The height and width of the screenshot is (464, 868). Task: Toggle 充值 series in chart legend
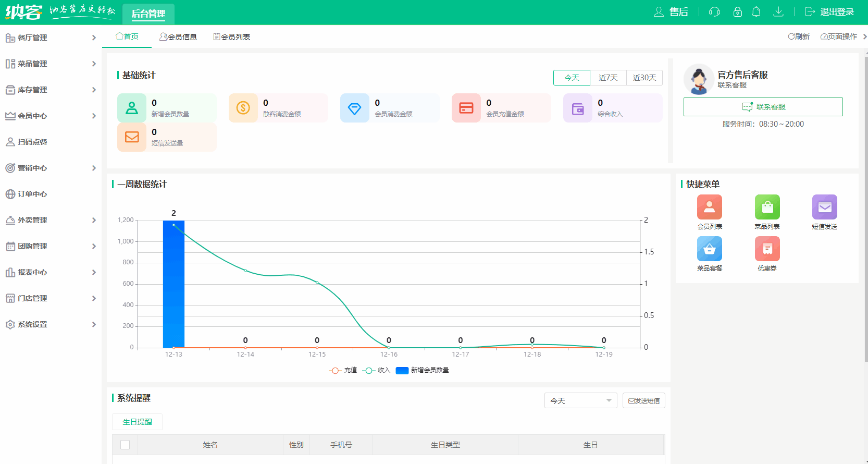[343, 370]
